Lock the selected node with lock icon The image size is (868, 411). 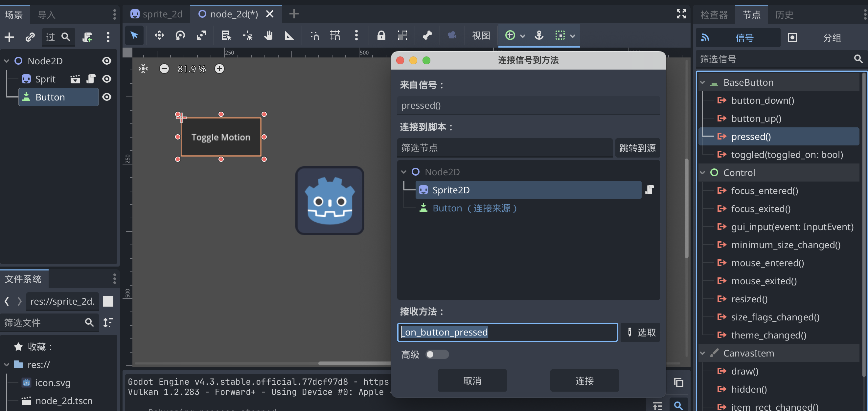pyautogui.click(x=381, y=35)
